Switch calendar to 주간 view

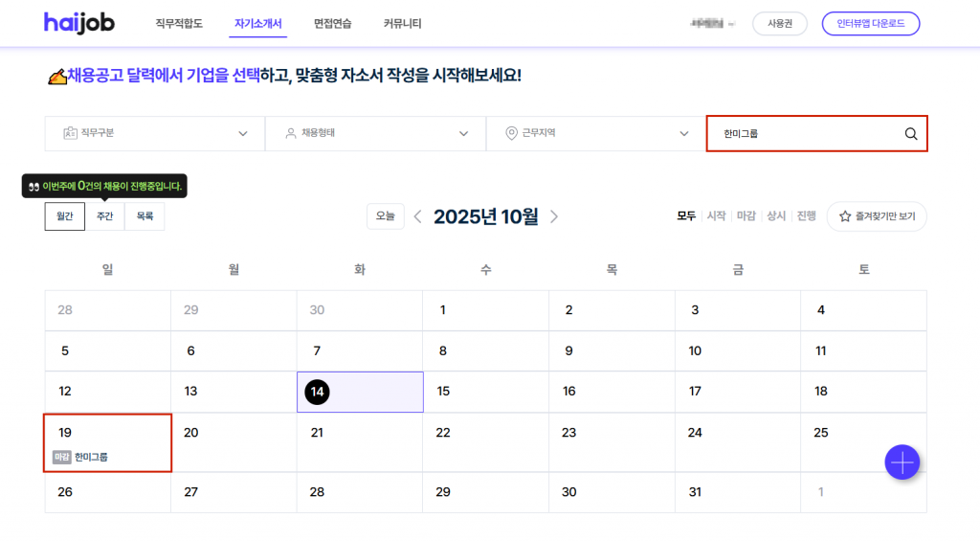click(104, 216)
